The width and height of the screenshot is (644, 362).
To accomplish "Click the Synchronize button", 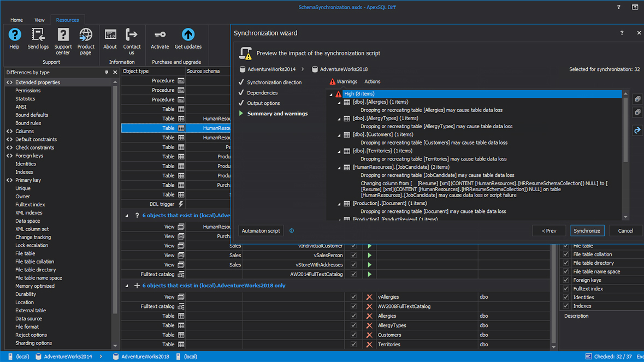I will [x=587, y=230].
